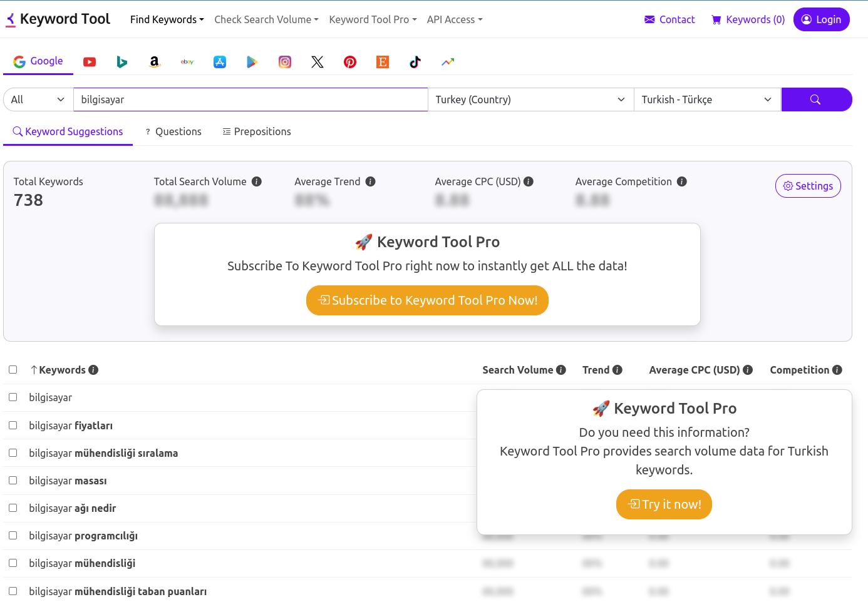The height and width of the screenshot is (602, 868).
Task: Click the Search Volume column header
Action: [x=518, y=370]
